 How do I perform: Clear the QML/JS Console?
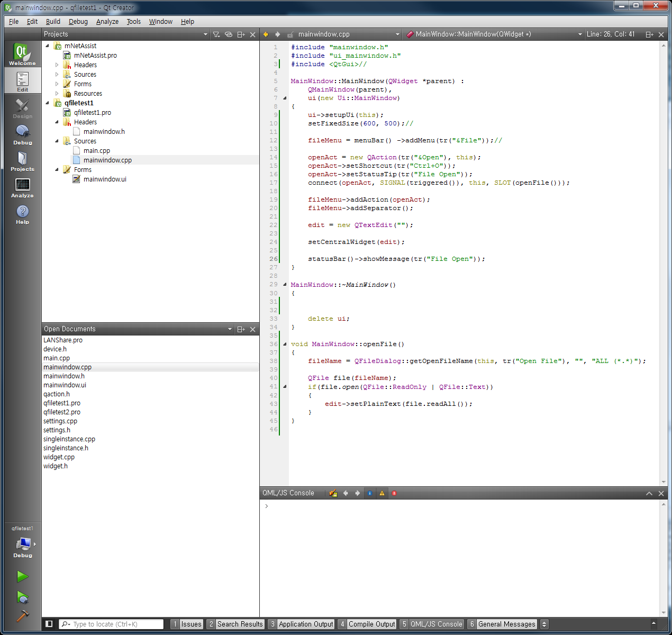[333, 493]
